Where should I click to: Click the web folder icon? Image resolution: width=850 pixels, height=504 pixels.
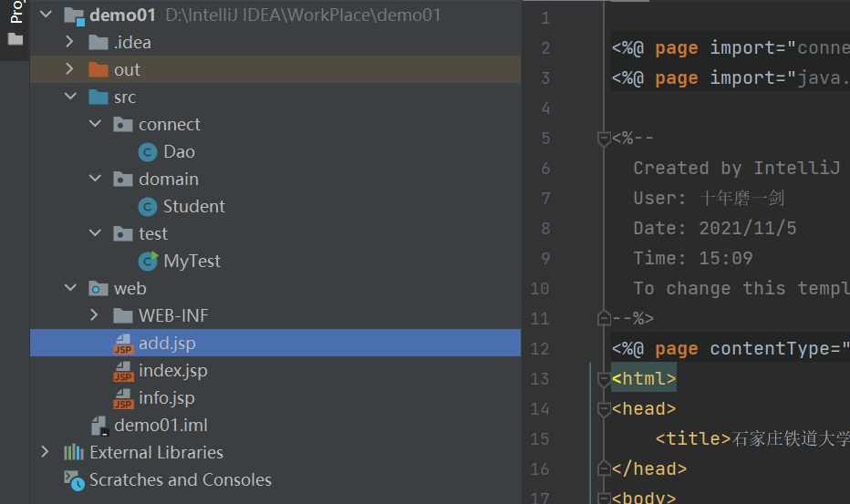[98, 289]
